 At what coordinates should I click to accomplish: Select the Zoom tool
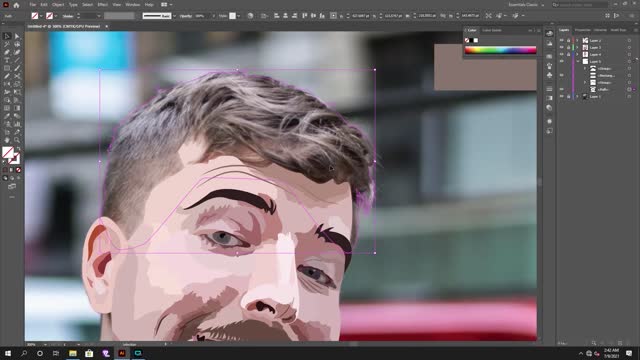click(x=17, y=140)
